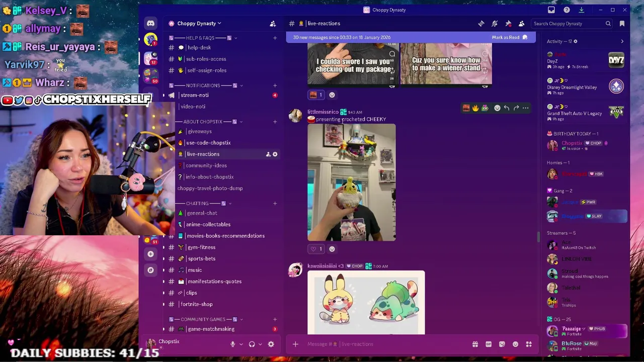Forward littlemissnico's message
Screen dimensions: 644x362
coord(516,108)
